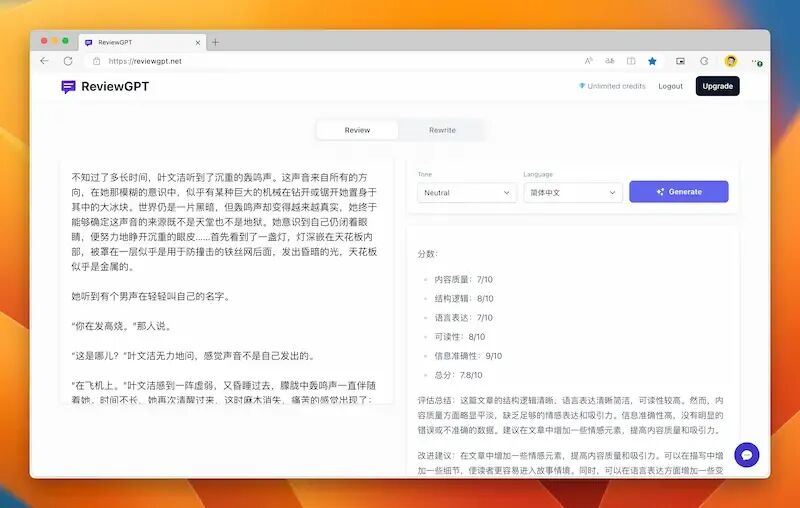Open read aloud icon in address bar
800x508 pixels.
(x=588, y=61)
